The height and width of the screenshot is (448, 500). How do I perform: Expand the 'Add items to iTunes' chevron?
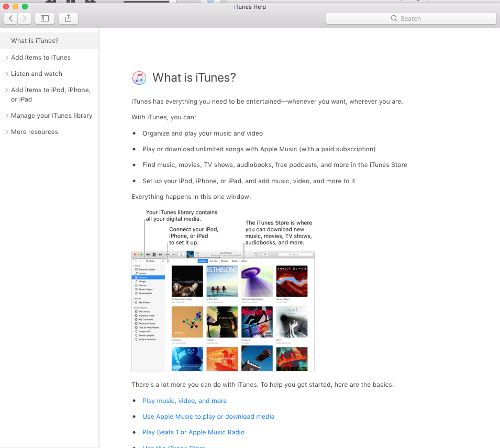point(7,58)
